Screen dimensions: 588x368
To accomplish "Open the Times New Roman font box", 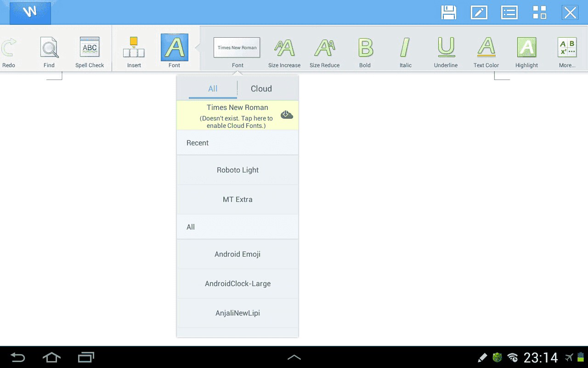I will [237, 48].
